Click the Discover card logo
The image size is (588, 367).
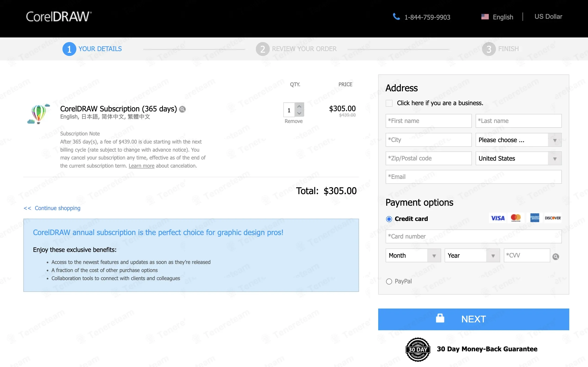(552, 218)
